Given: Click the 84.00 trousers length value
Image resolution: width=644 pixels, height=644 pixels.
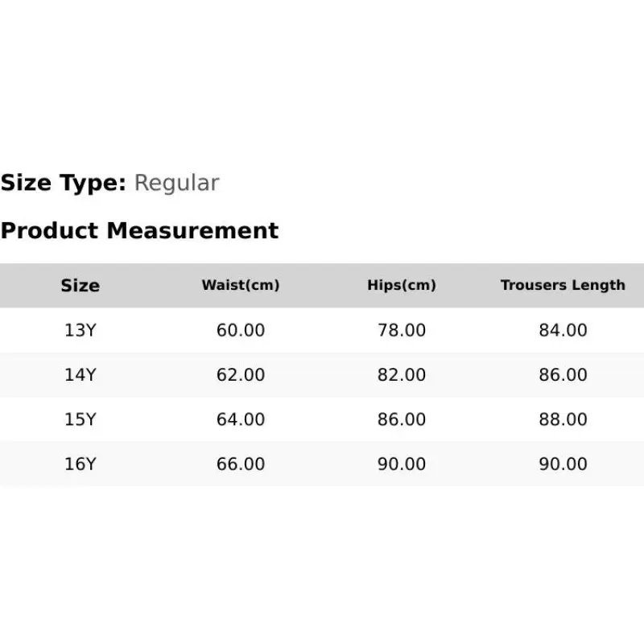Looking at the screenshot, I should tap(563, 330).
